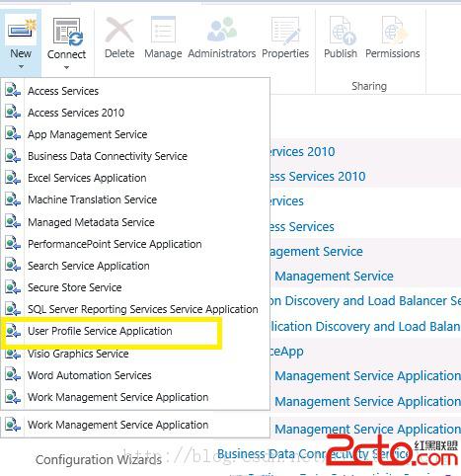461x476 pixels.
Task: Click icon beside Business Data Connectivity Service
Action: (x=13, y=156)
